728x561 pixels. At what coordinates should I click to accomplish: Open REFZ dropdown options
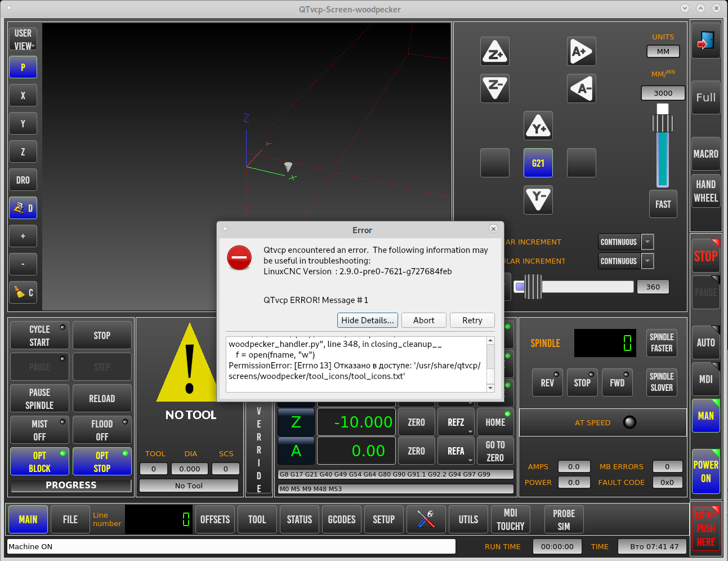tap(470, 431)
